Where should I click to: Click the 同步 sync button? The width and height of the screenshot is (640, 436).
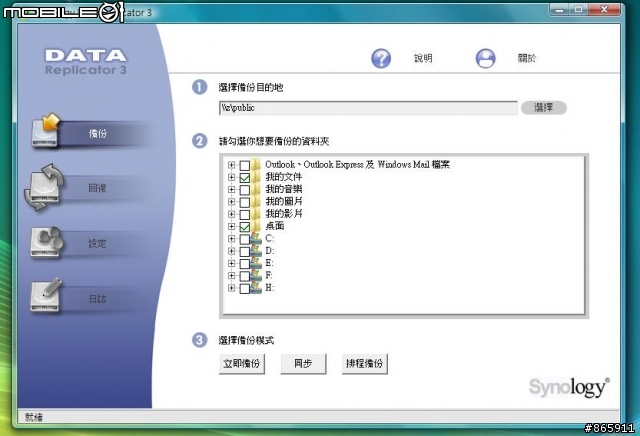(303, 364)
